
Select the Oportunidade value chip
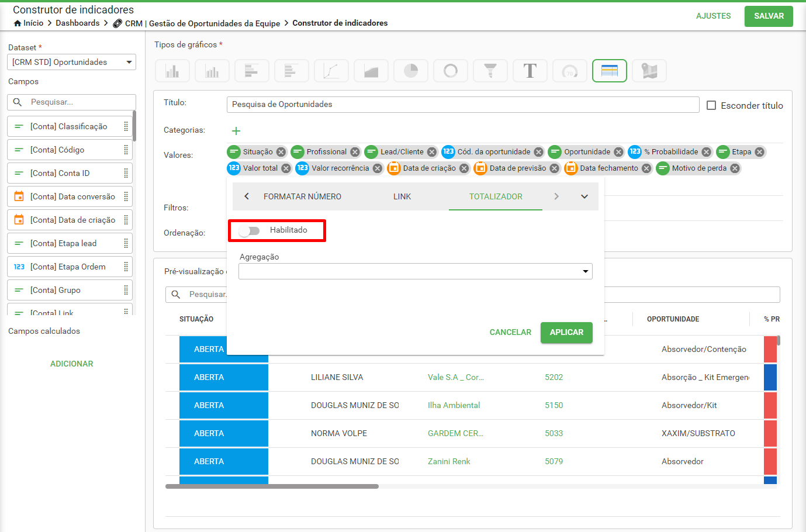point(587,152)
